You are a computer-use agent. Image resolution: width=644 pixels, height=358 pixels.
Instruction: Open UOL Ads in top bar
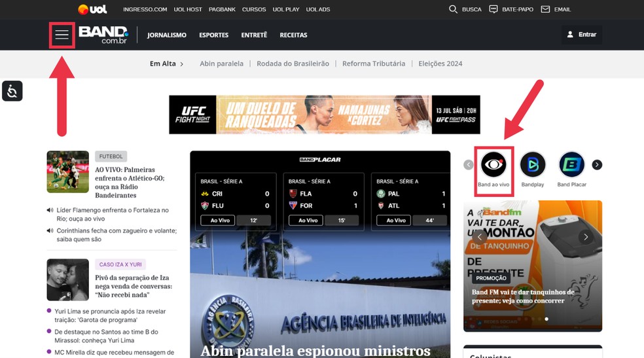click(318, 9)
